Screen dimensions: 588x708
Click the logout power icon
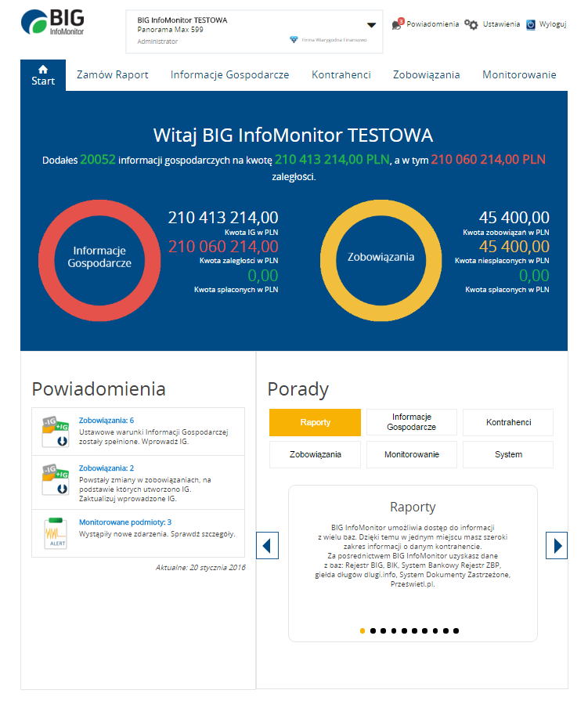[531, 24]
